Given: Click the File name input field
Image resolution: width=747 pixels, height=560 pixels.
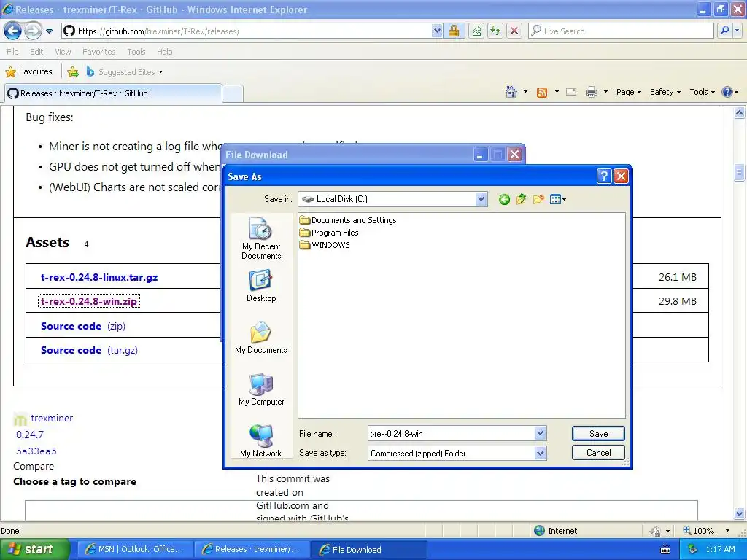Looking at the screenshot, I should [452, 433].
